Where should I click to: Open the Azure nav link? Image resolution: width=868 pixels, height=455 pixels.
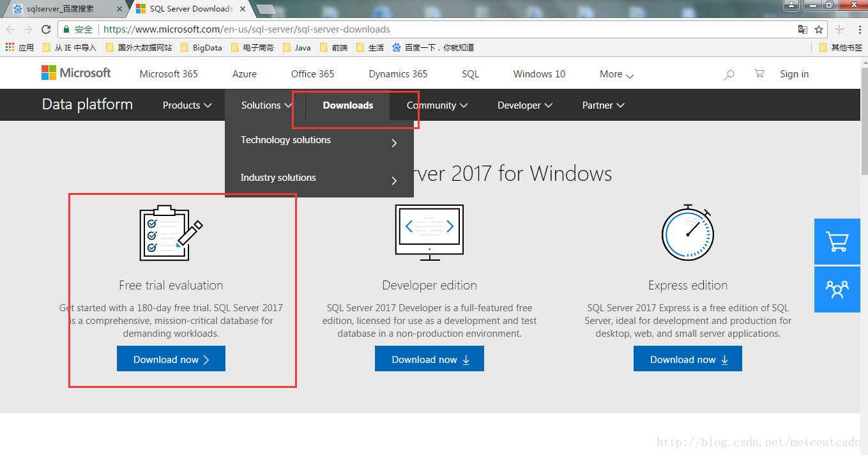245,74
